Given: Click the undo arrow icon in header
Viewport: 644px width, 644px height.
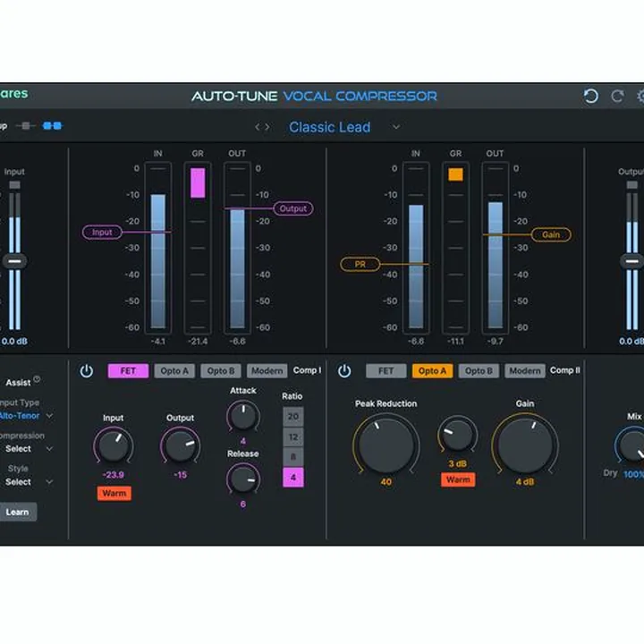Looking at the screenshot, I should 590,96.
